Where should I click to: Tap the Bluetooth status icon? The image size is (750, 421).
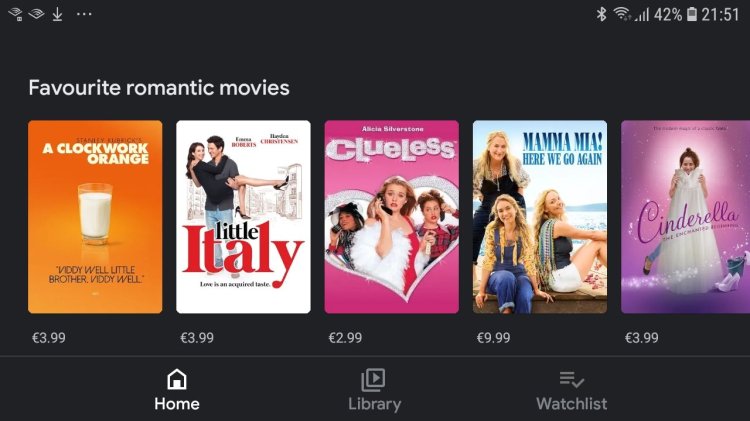coord(601,14)
